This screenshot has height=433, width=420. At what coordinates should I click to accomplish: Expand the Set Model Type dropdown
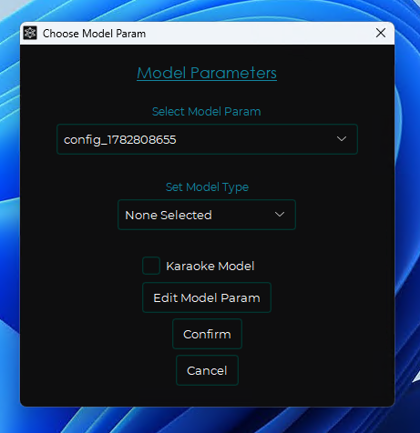[207, 215]
